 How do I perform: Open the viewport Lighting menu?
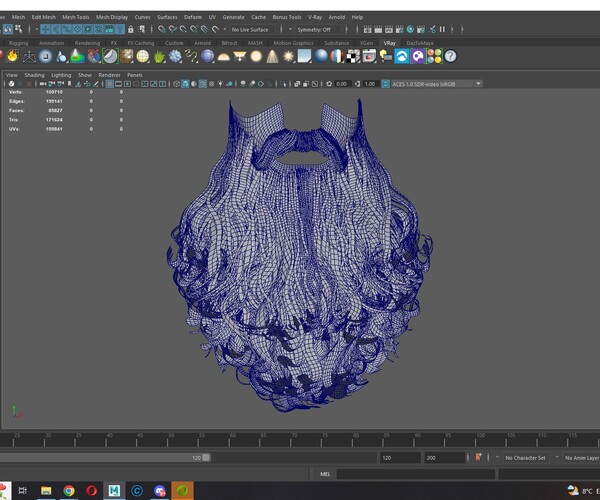coord(61,75)
